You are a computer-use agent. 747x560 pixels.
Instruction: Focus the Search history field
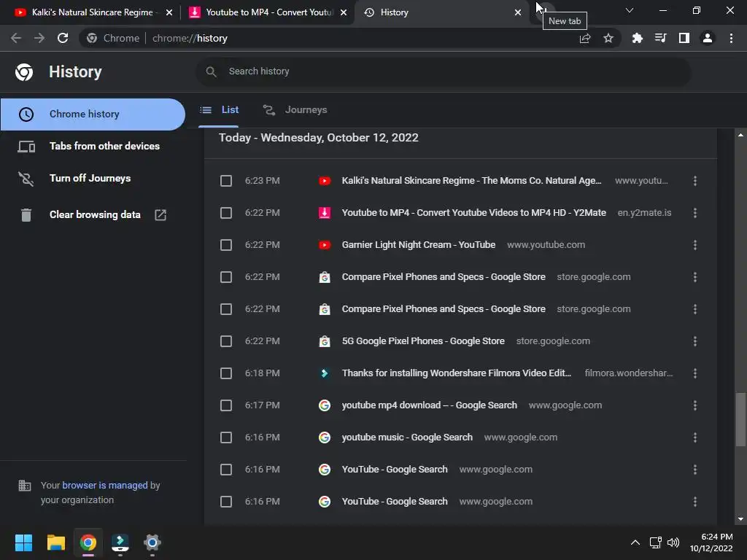pyautogui.click(x=443, y=71)
